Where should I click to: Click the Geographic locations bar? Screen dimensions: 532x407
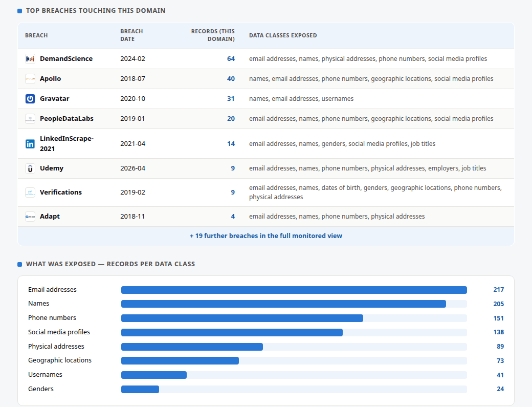pyautogui.click(x=294, y=360)
